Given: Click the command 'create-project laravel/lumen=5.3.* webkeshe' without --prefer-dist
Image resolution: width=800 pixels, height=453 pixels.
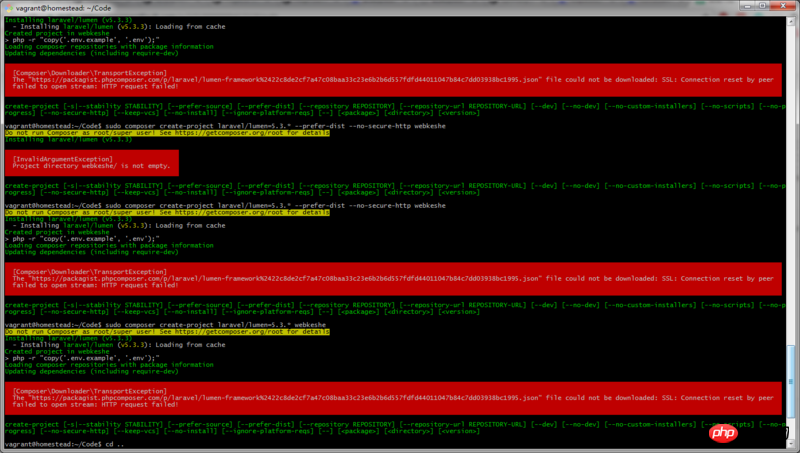Looking at the screenshot, I should [242, 325].
